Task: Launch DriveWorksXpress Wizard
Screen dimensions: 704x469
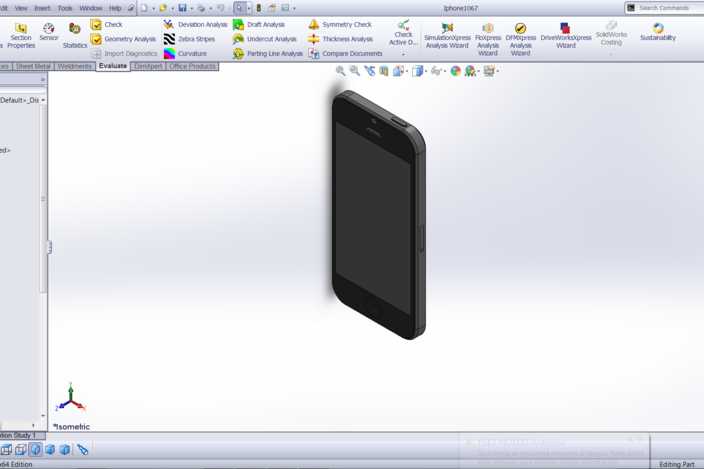Action: click(x=566, y=36)
